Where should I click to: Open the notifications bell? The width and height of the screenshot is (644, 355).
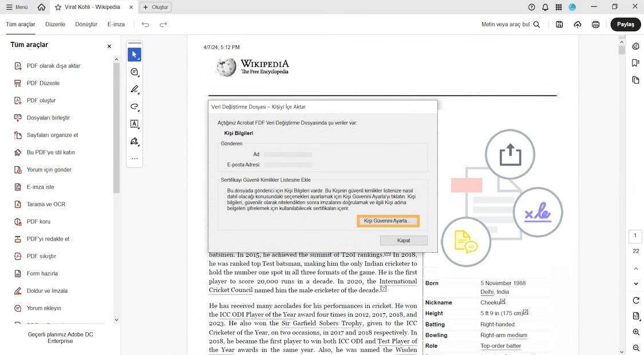tap(545, 7)
